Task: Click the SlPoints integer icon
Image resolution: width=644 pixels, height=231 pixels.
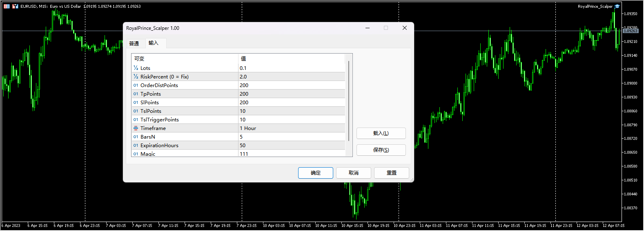Action: coord(136,102)
